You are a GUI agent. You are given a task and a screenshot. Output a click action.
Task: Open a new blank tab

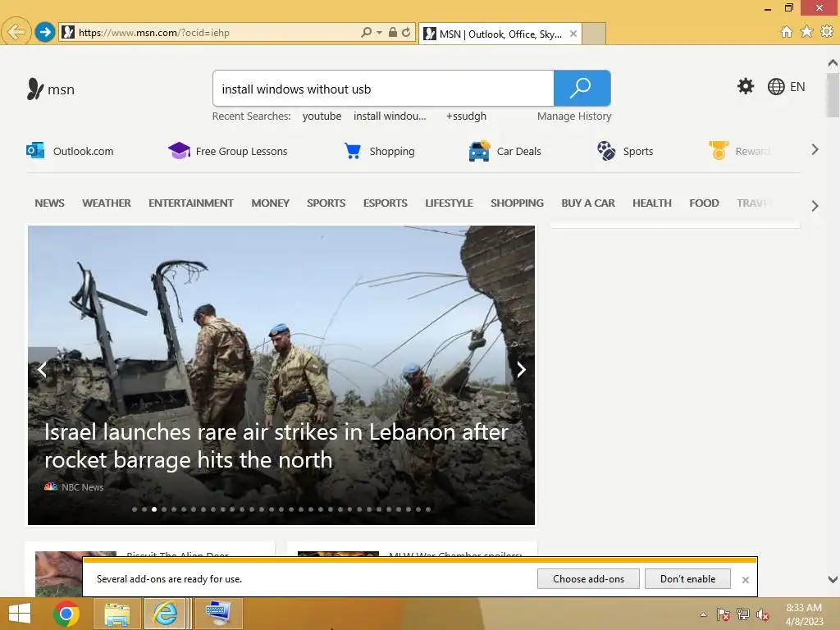tap(594, 34)
